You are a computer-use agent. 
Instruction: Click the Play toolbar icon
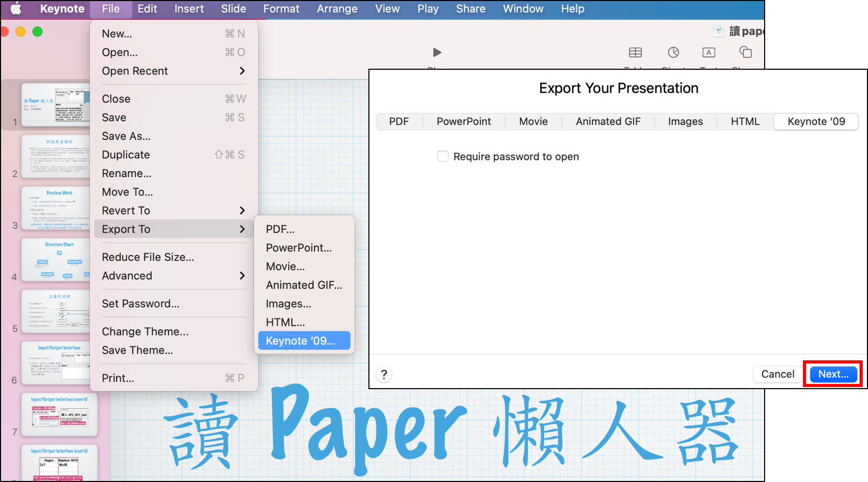(x=437, y=52)
